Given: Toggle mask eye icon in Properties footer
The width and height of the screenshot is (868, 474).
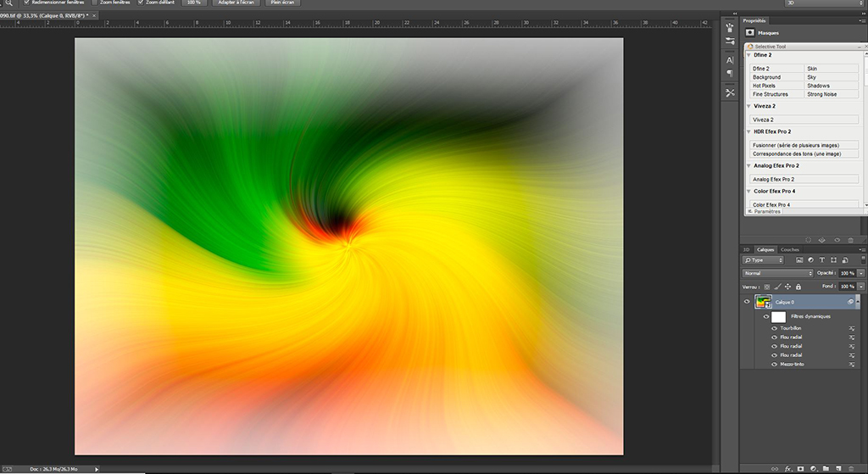Looking at the screenshot, I should [837, 240].
